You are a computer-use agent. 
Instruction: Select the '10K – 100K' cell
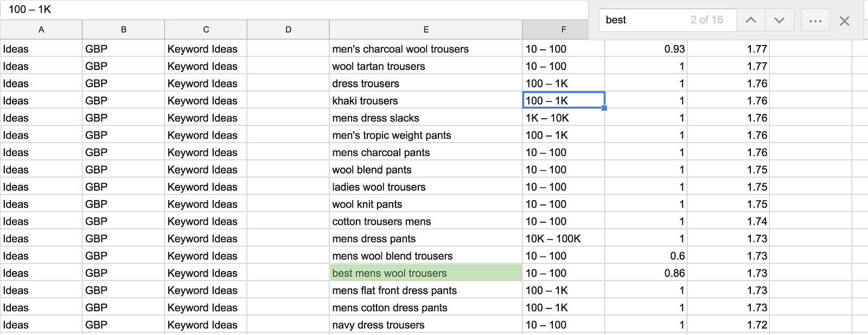point(563,239)
